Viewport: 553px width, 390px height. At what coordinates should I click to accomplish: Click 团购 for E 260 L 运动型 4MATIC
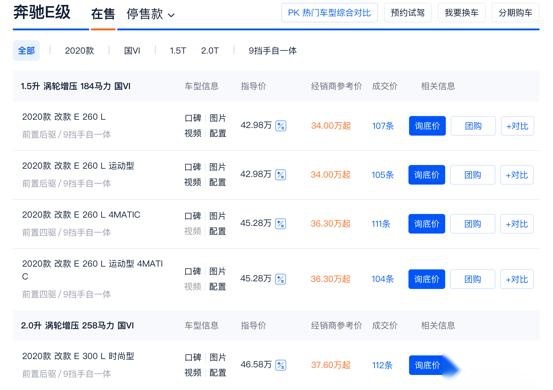tap(473, 279)
